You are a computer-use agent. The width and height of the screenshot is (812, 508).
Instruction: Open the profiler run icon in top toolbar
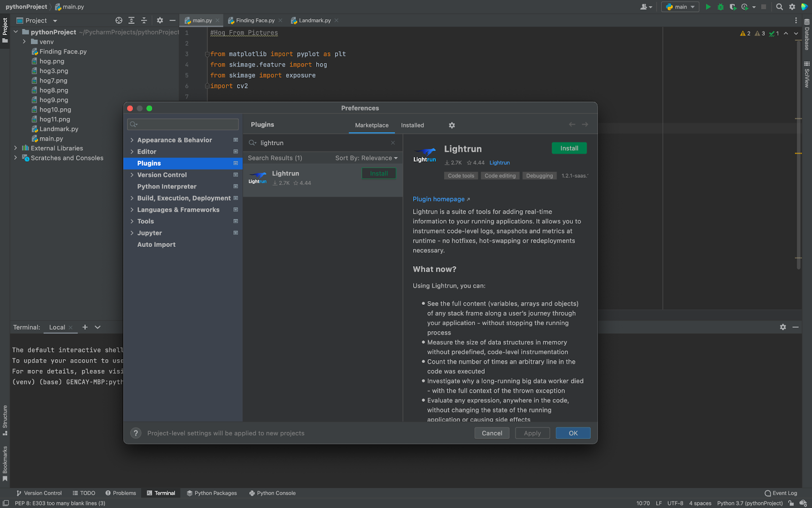[x=745, y=7]
